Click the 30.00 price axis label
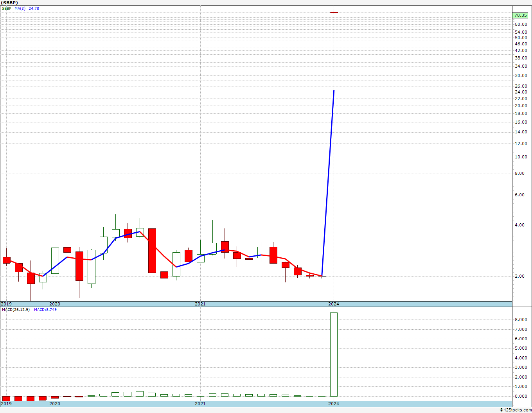 click(x=521, y=75)
